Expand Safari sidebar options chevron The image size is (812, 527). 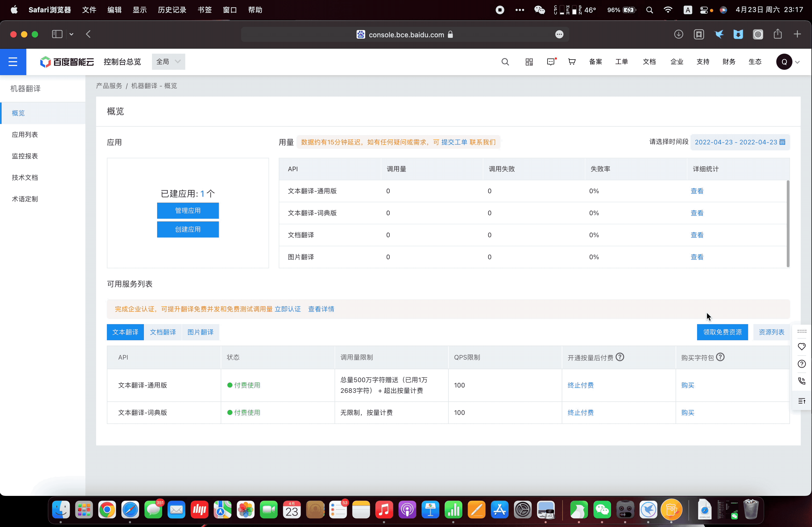pyautogui.click(x=71, y=34)
